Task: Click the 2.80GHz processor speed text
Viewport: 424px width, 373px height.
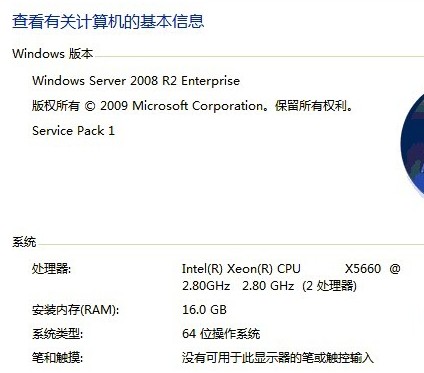Action: coord(206,286)
